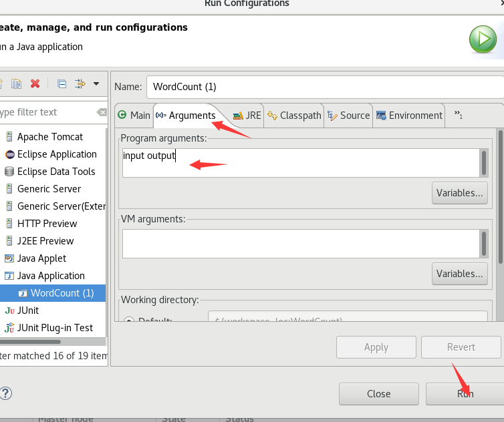Click the WordCount (1) Java icon
This screenshot has width=504, height=422.
coord(23,293)
